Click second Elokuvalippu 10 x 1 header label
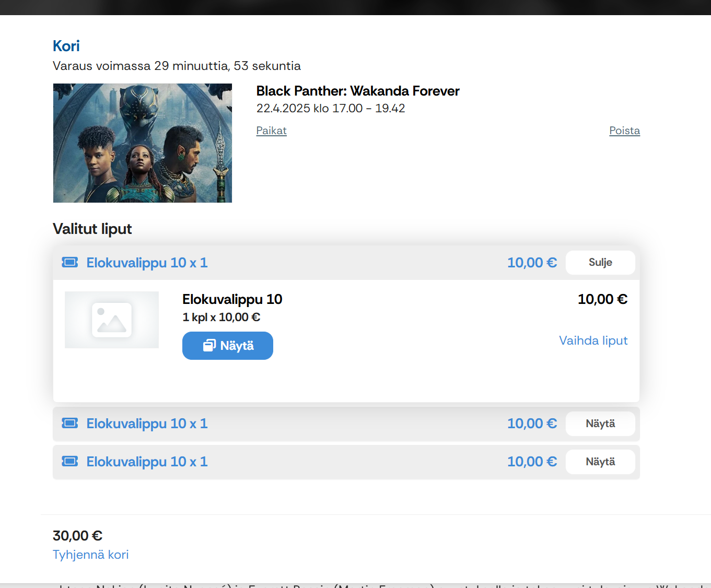 point(147,424)
